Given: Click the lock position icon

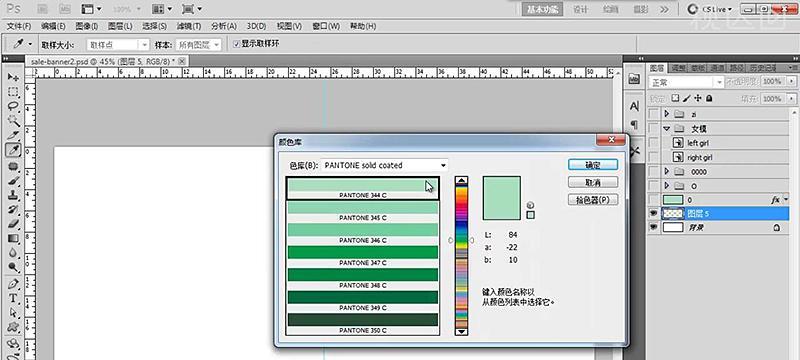Looking at the screenshot, I should (x=698, y=98).
